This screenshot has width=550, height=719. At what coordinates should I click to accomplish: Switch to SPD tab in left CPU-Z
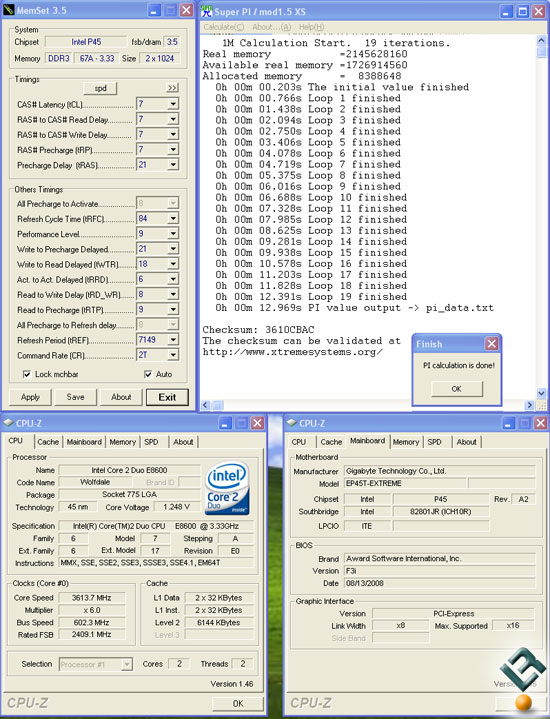click(151, 442)
